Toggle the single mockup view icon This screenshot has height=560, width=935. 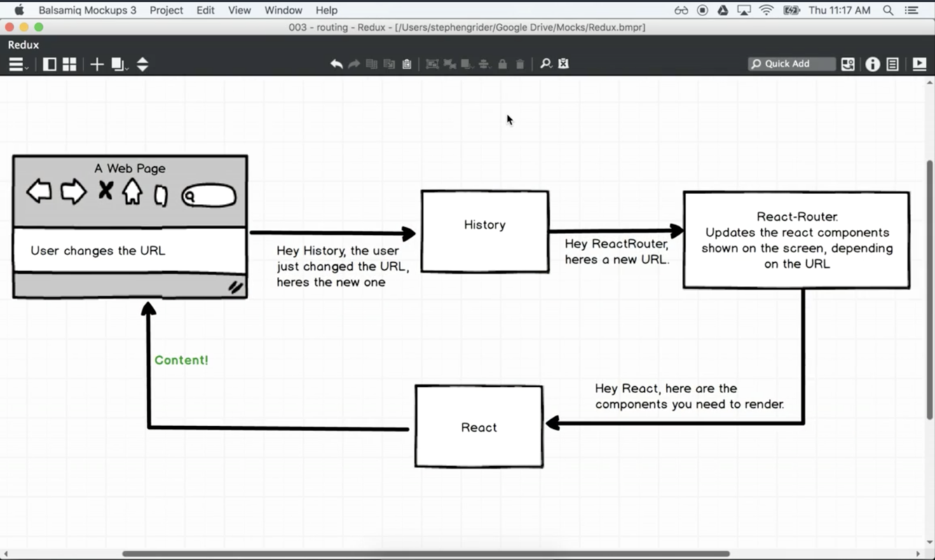[x=50, y=64]
